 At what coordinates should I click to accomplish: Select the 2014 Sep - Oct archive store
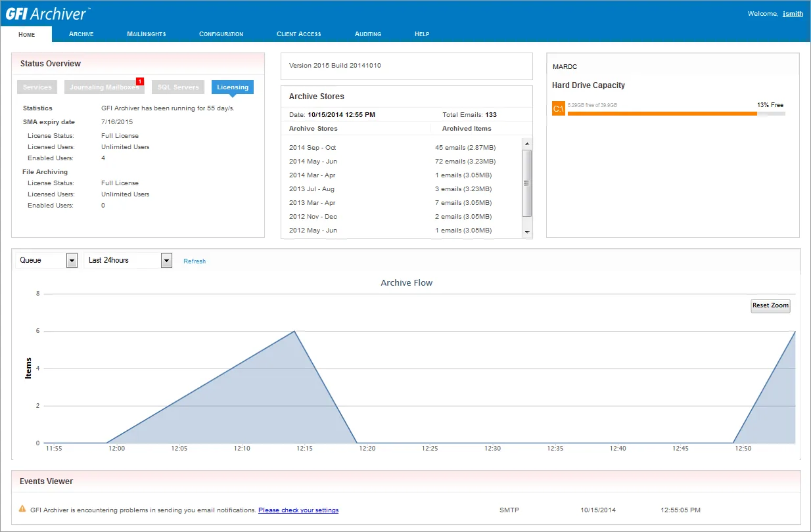pos(312,147)
